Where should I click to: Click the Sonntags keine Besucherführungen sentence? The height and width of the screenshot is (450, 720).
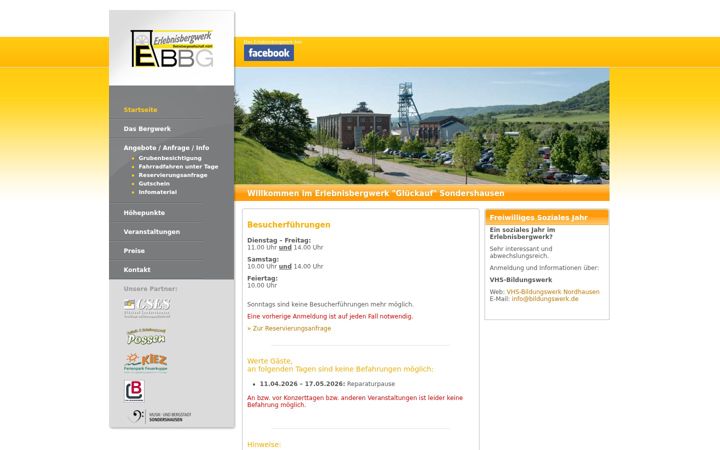point(330,304)
